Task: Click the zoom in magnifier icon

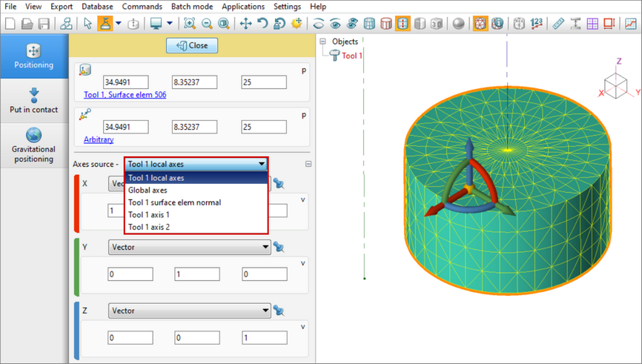Action: pyautogui.click(x=190, y=24)
